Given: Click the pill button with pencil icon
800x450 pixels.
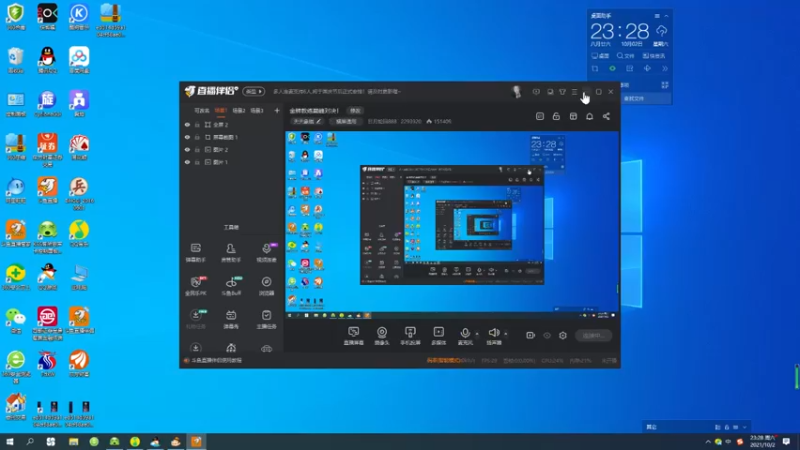Looking at the screenshot, I should (307, 121).
